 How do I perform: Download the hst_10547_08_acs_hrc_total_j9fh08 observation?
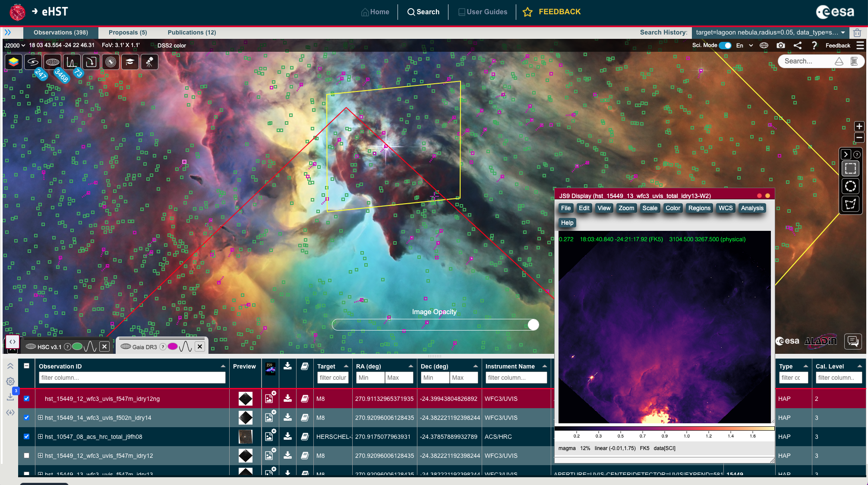pos(287,436)
